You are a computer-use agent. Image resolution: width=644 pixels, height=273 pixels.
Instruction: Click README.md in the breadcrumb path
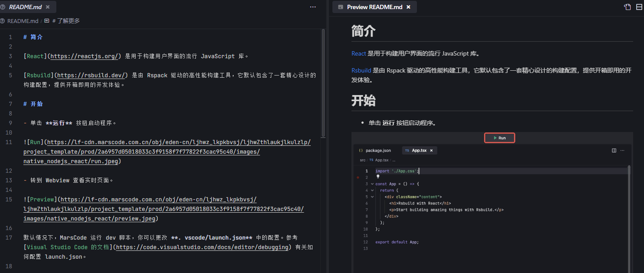(23, 21)
